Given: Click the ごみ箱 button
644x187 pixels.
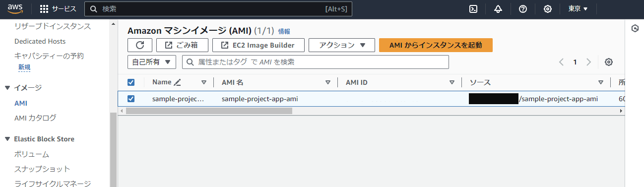Looking at the screenshot, I should pyautogui.click(x=182, y=45).
